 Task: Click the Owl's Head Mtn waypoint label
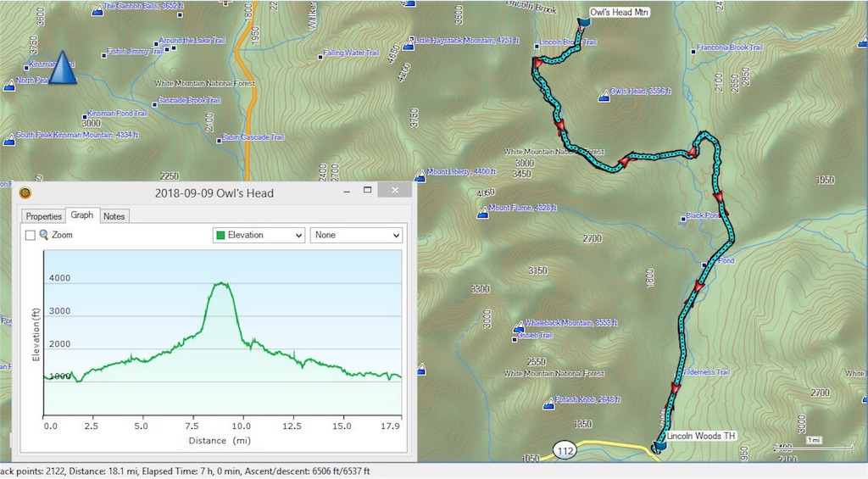click(x=619, y=12)
